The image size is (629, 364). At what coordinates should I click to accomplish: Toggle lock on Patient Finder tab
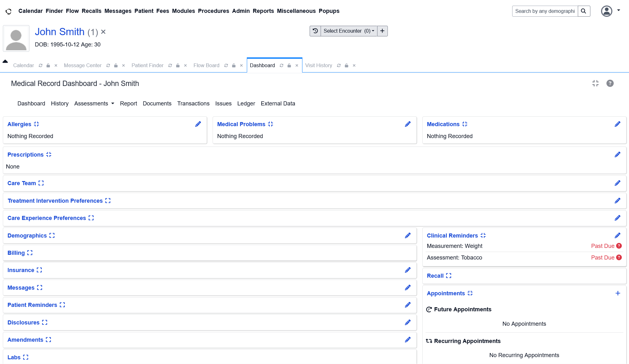(178, 66)
